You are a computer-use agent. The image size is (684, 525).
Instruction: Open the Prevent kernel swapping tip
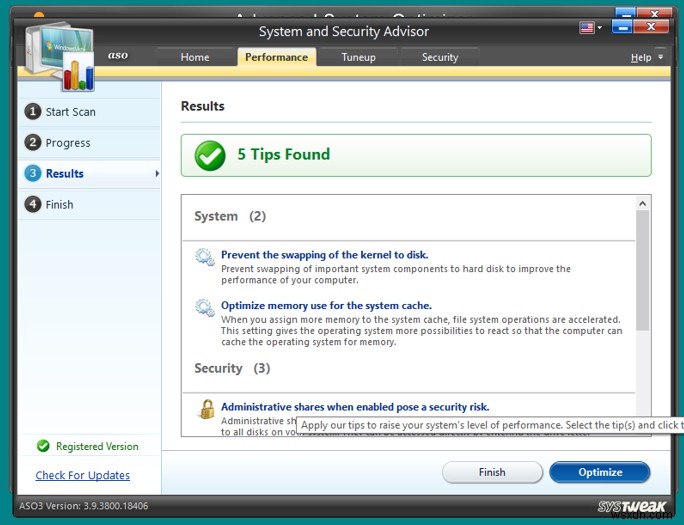(325, 255)
